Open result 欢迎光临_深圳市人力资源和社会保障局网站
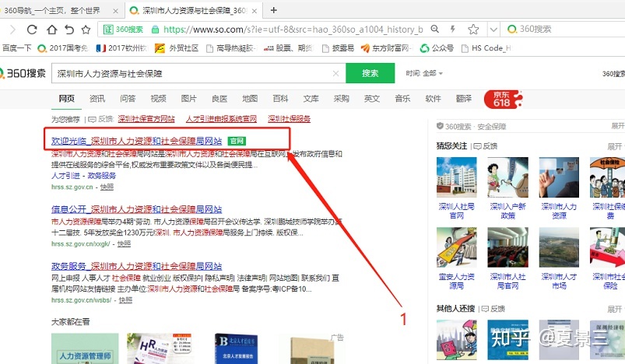Viewport: 625px width, 364px height. click(137, 141)
